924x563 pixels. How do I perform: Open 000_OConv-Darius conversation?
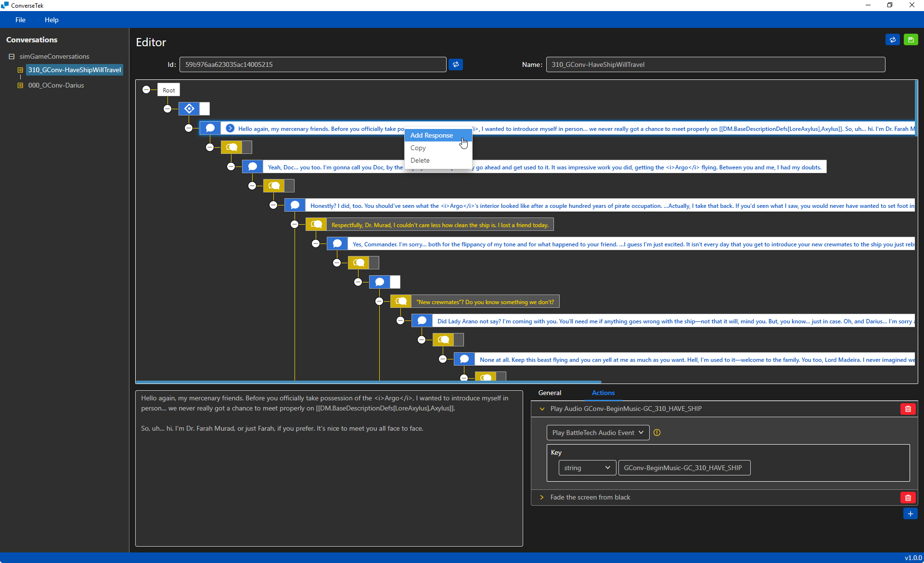point(56,85)
